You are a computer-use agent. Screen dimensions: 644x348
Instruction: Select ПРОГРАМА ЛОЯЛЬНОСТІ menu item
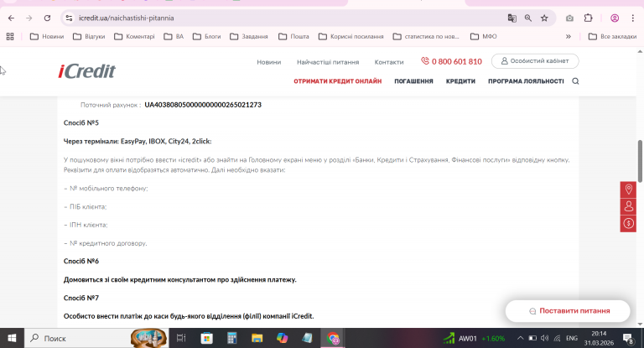(526, 81)
